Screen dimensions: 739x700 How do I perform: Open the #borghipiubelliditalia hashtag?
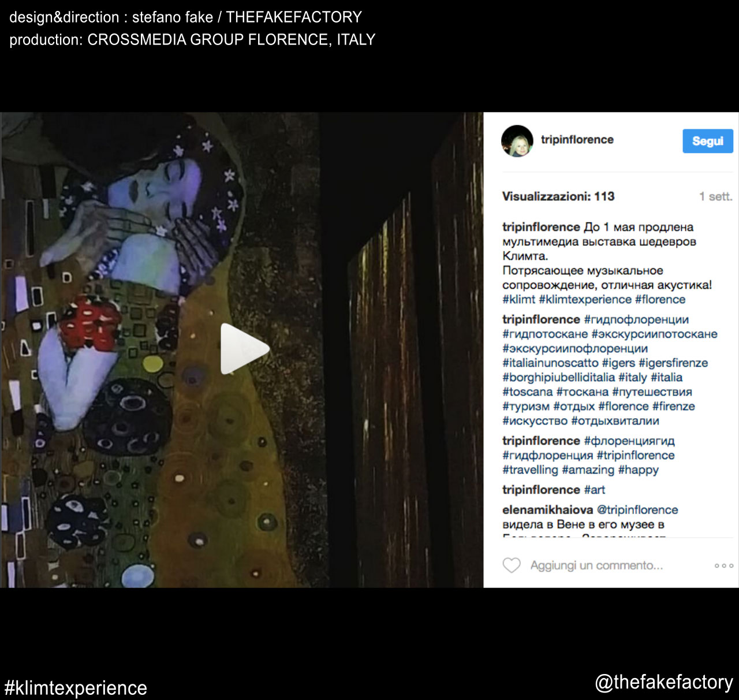558,377
